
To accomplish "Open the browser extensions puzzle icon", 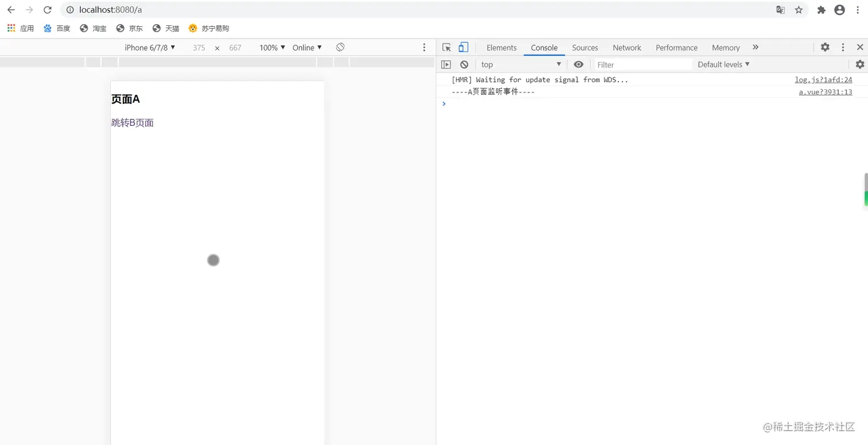I will 821,10.
